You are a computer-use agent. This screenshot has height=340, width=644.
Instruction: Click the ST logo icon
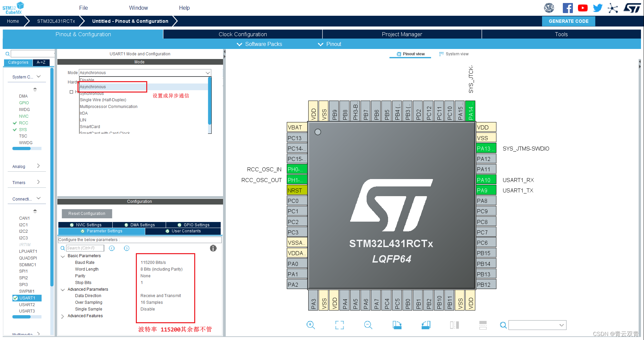coord(632,8)
